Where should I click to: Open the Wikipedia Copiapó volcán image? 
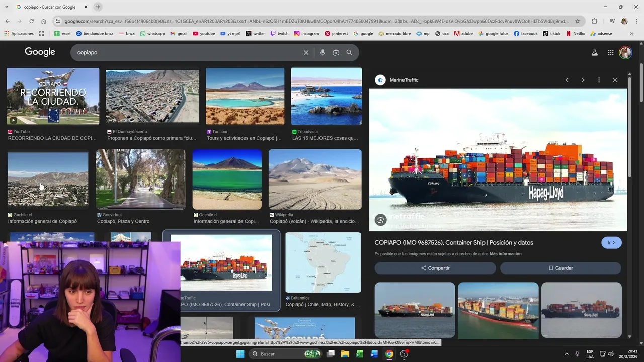(x=315, y=179)
